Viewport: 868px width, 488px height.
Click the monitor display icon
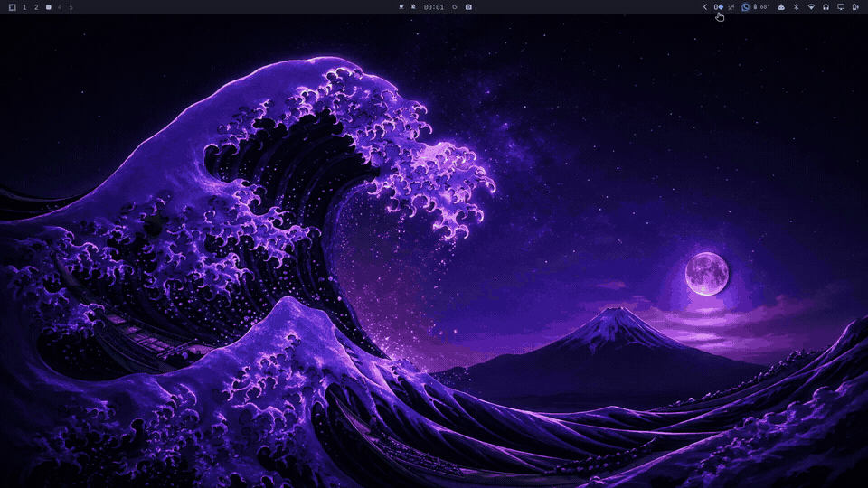click(x=841, y=7)
